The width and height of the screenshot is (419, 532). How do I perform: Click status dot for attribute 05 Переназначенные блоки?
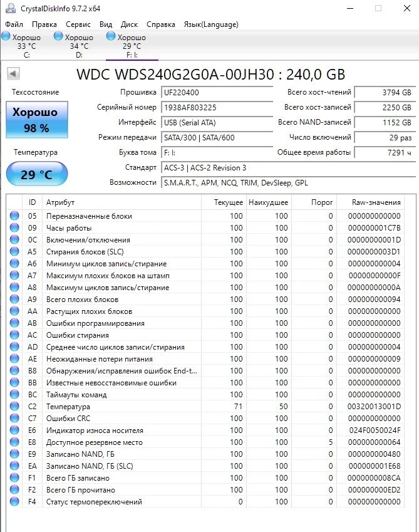tap(14, 216)
